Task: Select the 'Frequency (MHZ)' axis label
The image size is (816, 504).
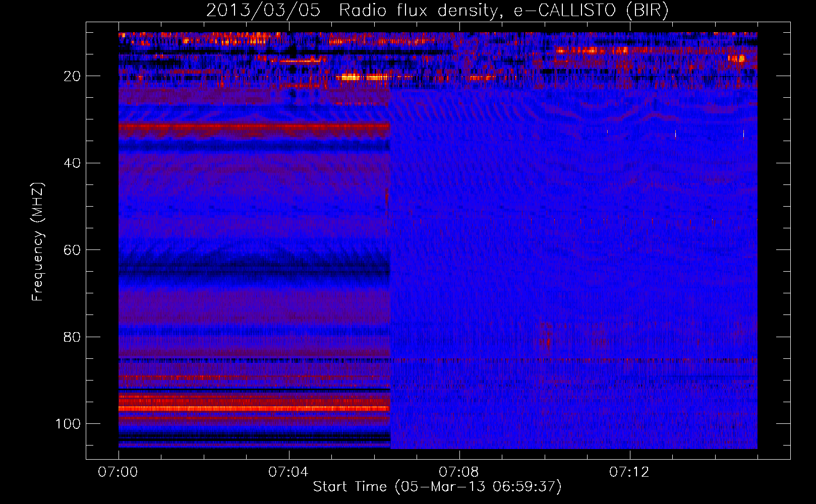Action: (x=38, y=242)
